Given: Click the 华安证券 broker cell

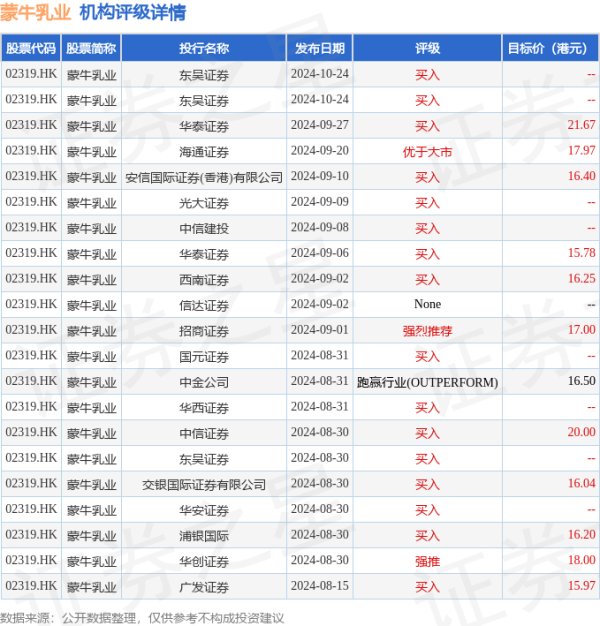Looking at the screenshot, I should coord(204,510).
